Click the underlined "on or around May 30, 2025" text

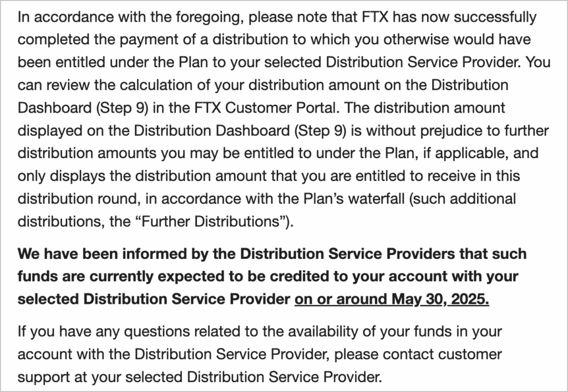[x=392, y=299]
